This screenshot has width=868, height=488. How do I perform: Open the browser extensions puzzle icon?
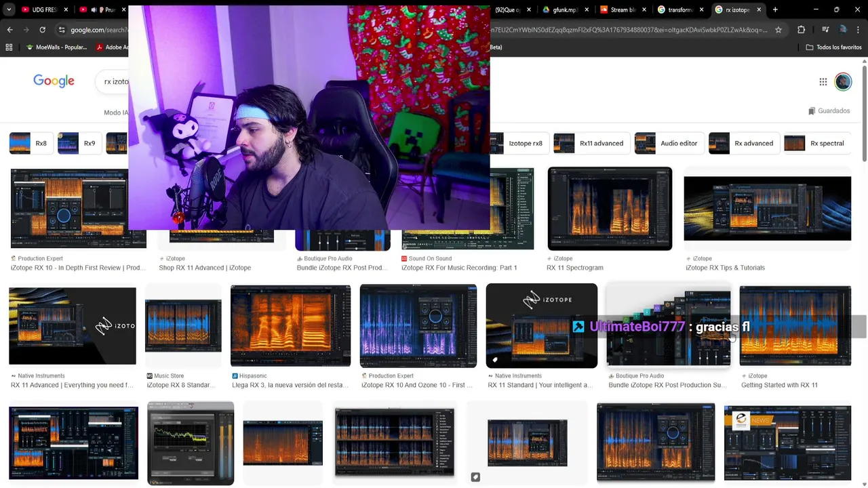pyautogui.click(x=801, y=30)
